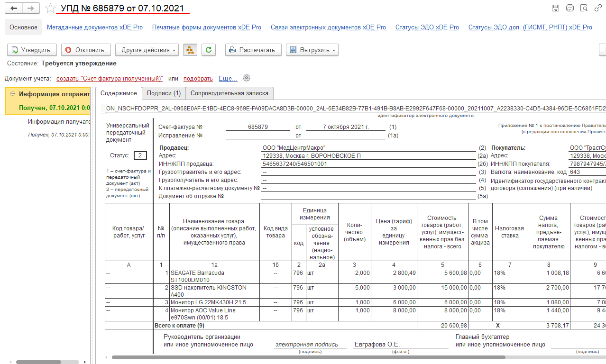Click Всего к оплате (9) row label
Screen dimensions: 606x364
click(x=180, y=326)
